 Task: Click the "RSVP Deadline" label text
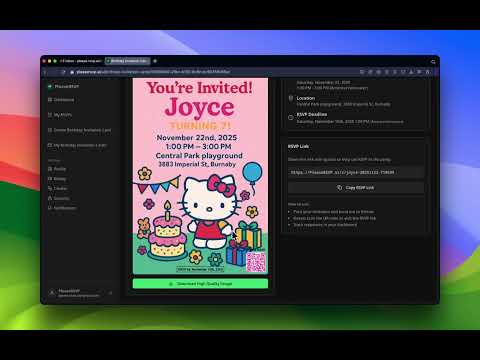coord(312,114)
